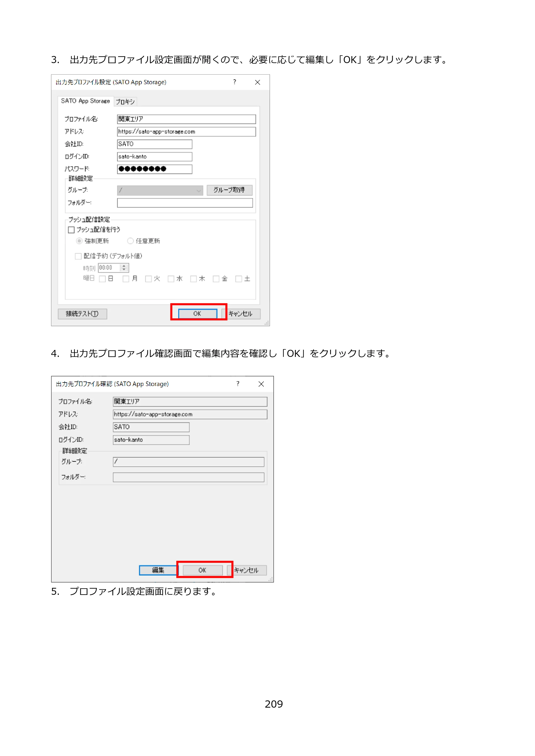Close the 出力先プロファイル設定 dialog
The image size is (535, 756).
258,82
